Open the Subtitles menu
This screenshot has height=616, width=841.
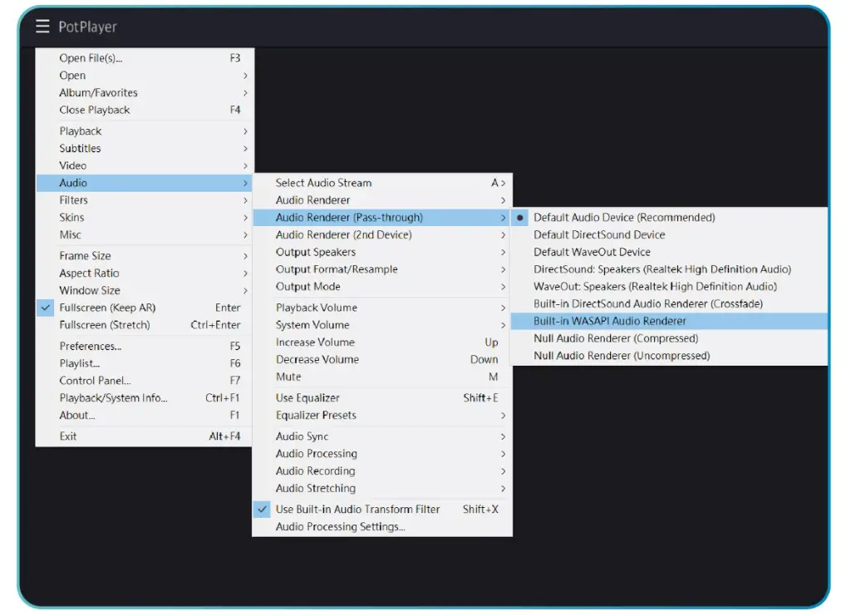(x=80, y=148)
